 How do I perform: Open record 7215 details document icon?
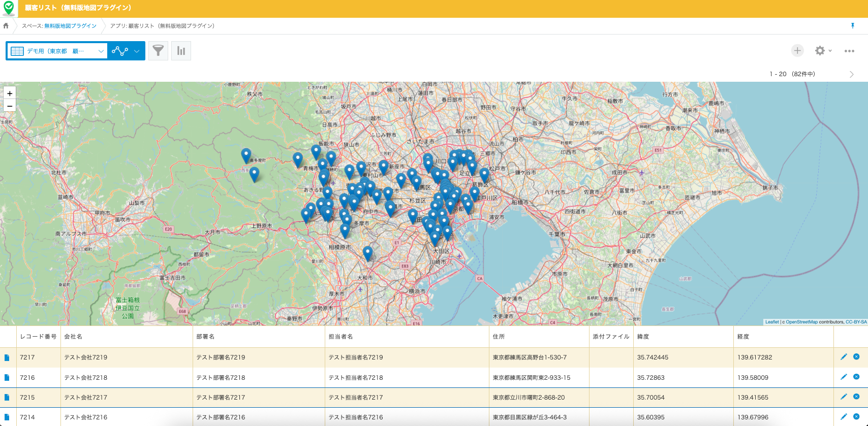click(x=7, y=398)
